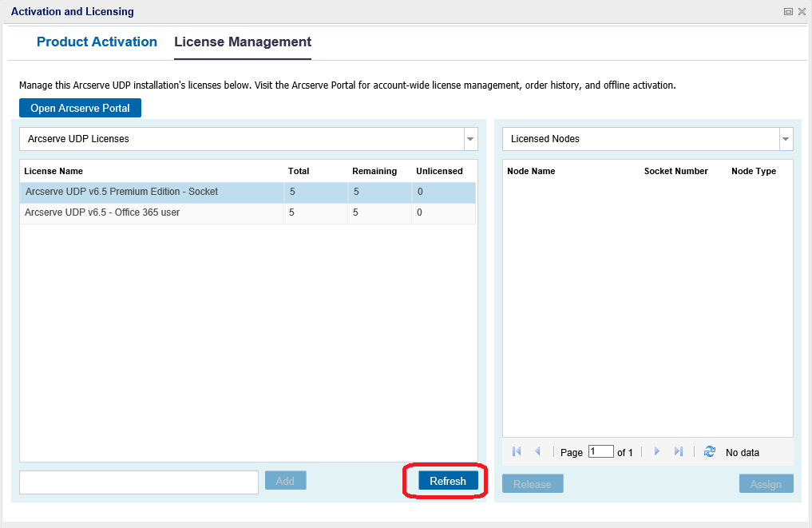
Task: Go to last page of nodes
Action: (679, 452)
